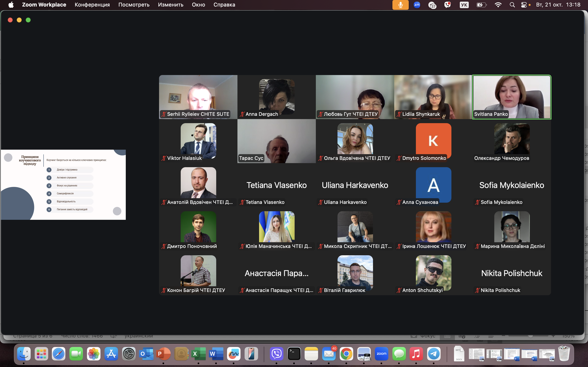Open the Mail app with 40 badge

click(329, 354)
